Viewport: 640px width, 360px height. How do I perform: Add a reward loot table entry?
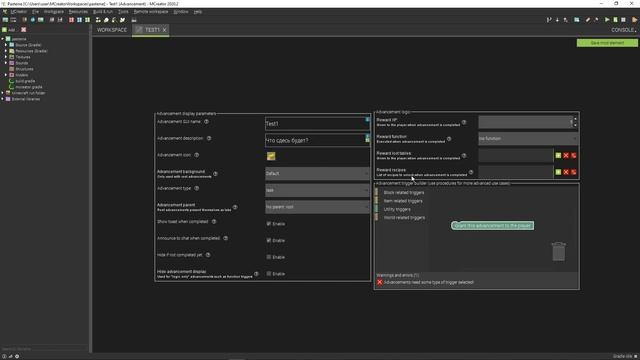[558, 156]
